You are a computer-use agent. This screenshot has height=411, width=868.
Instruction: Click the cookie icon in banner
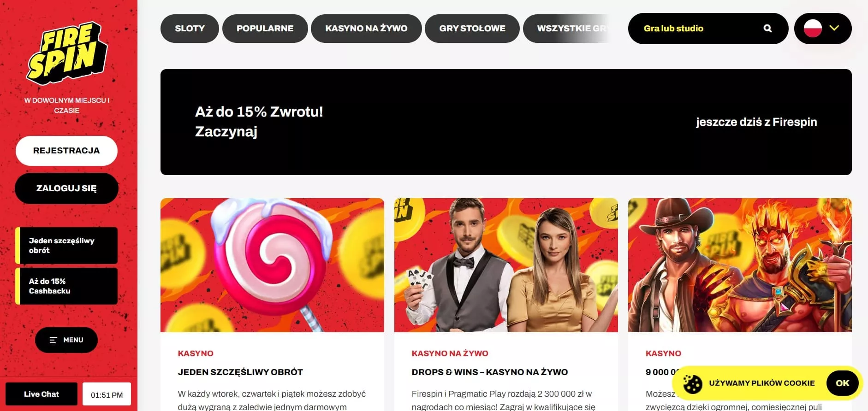[692, 383]
